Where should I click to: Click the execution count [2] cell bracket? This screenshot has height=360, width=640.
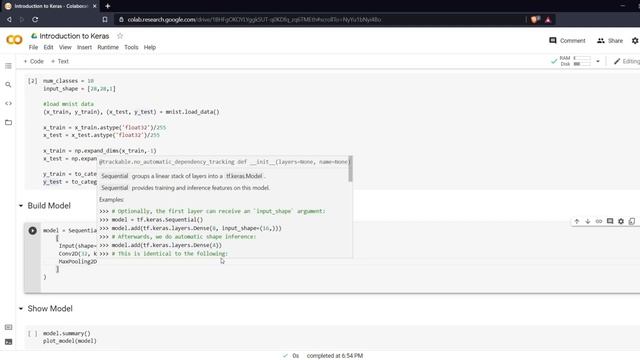tap(33, 81)
